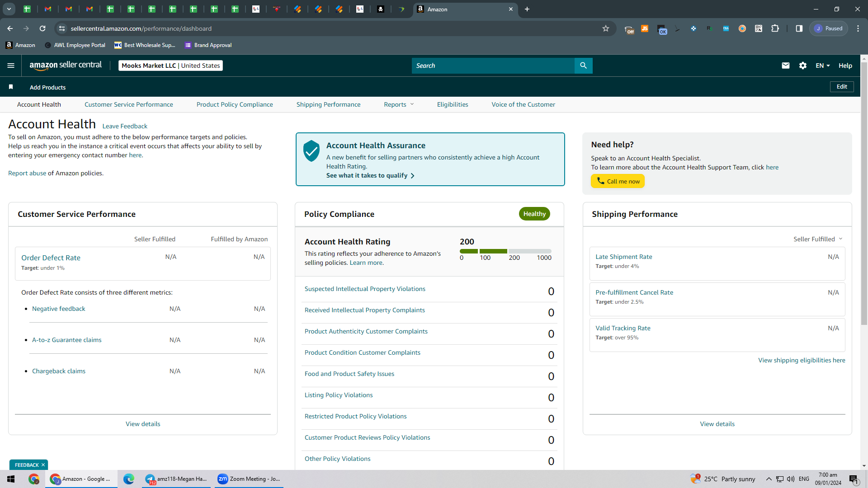
Task: Open See what it takes to qualify
Action: [370, 175]
